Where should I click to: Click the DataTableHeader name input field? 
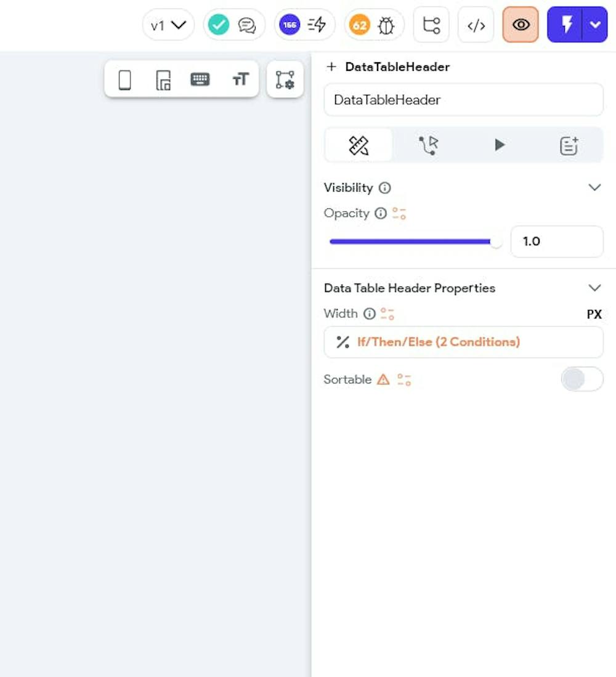point(463,100)
